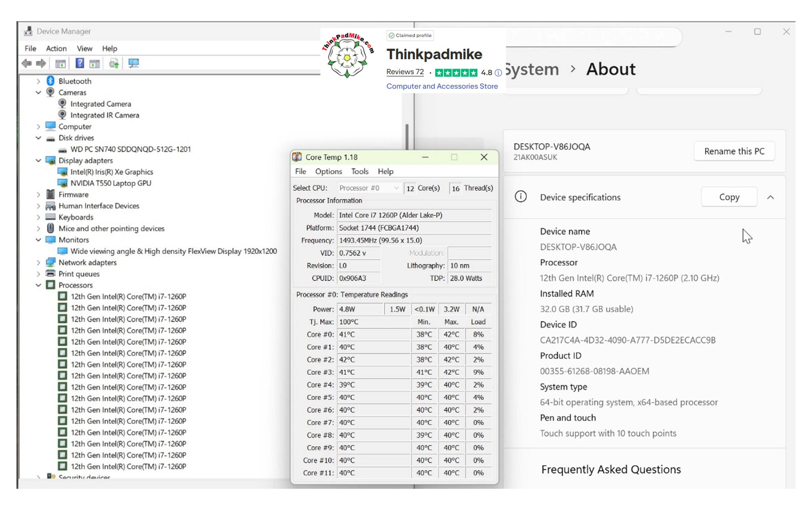812x510 pixels.
Task: Click the info icon beside the 4.8 rating
Action: point(498,73)
